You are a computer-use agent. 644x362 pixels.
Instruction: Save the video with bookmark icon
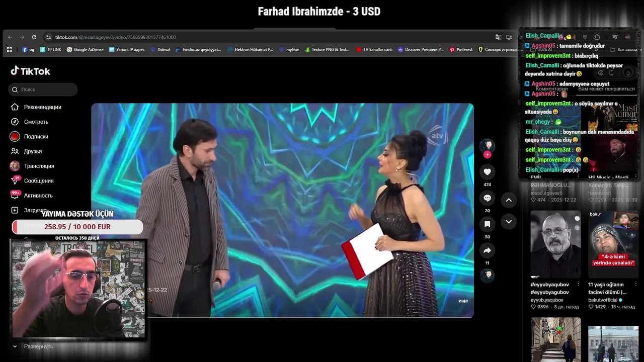487,224
